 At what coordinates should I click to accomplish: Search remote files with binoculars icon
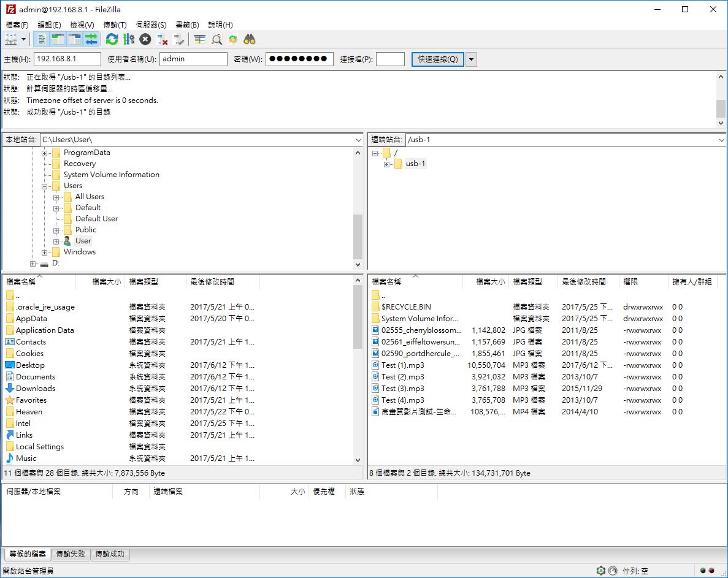pos(250,39)
